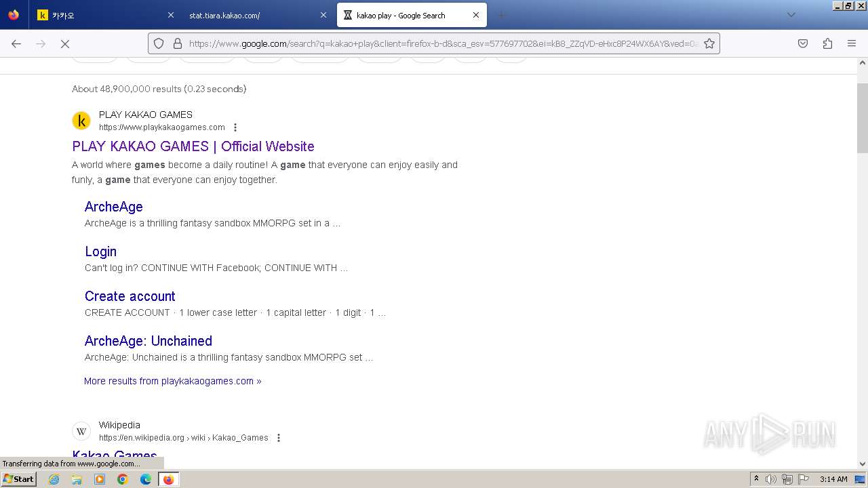This screenshot has height=488, width=868.
Task: Launch Microsoft Edge from taskbar
Action: click(146, 479)
